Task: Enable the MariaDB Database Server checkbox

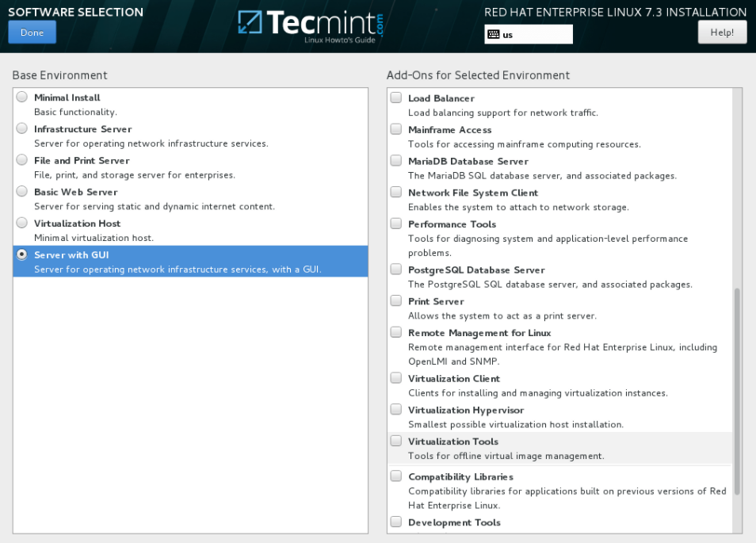Action: [396, 160]
